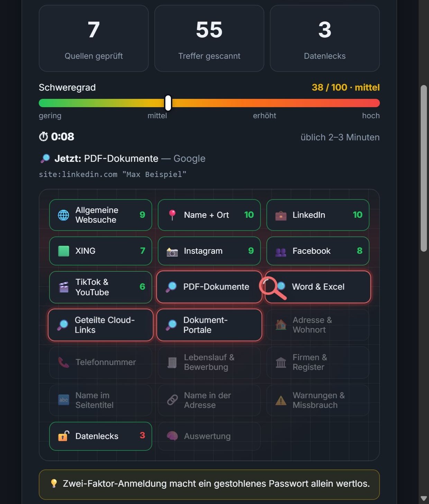429x504 pixels.
Task: Click the green square XING icon
Action: point(63,251)
